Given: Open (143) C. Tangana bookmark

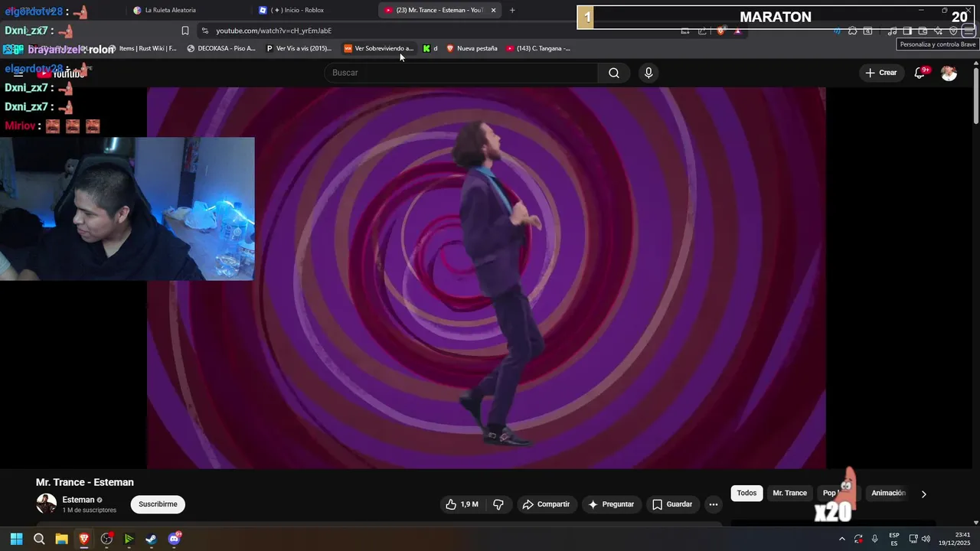Looking at the screenshot, I should tap(538, 48).
